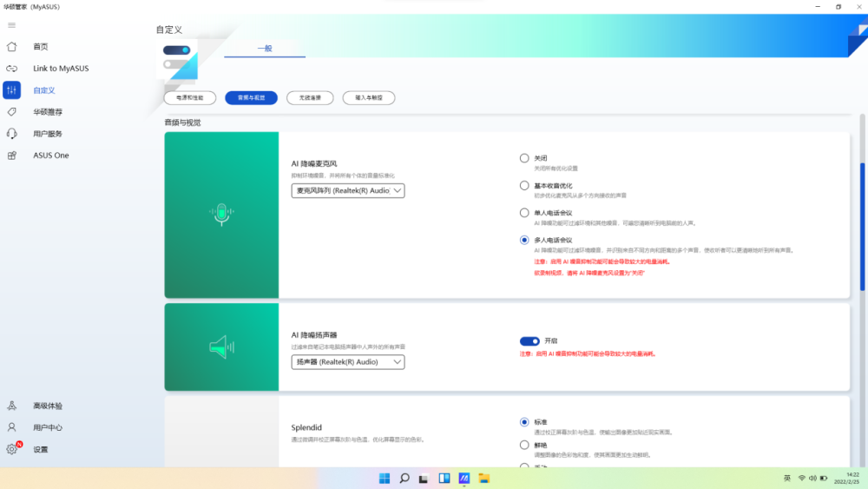868x489 pixels.
Task: Click the 华硕管家 (MyASUS) window title
Action: pos(31,7)
